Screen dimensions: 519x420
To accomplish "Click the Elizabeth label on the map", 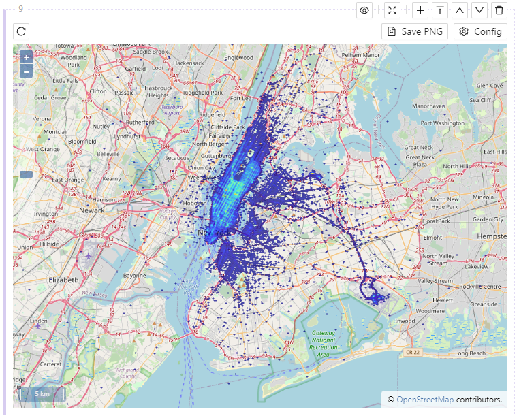I will pyautogui.click(x=63, y=280).
